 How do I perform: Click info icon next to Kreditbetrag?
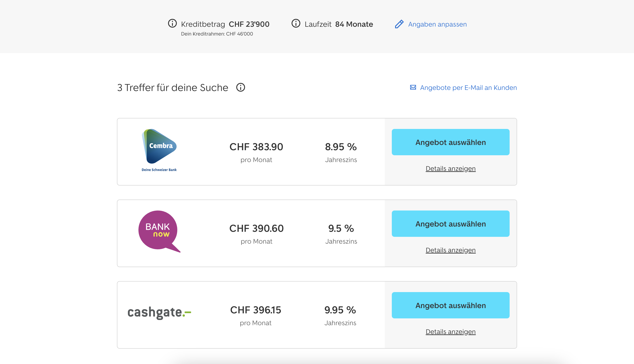tap(172, 23)
